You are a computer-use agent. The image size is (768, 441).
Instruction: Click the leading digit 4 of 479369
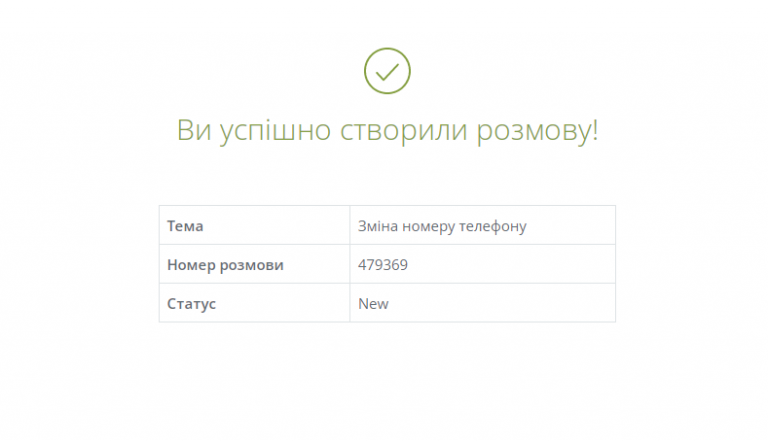click(x=362, y=265)
